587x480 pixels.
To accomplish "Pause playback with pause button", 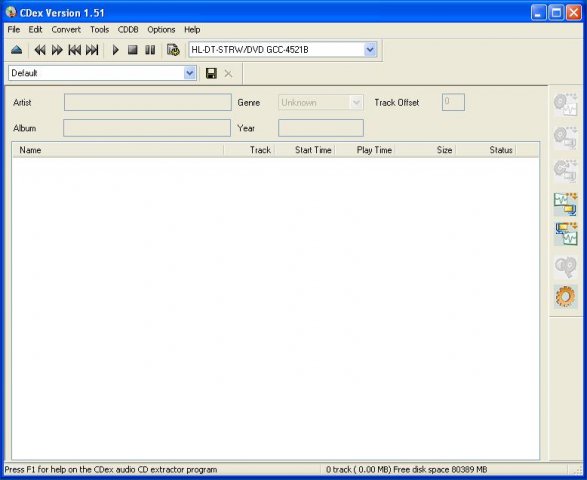I will click(x=150, y=50).
